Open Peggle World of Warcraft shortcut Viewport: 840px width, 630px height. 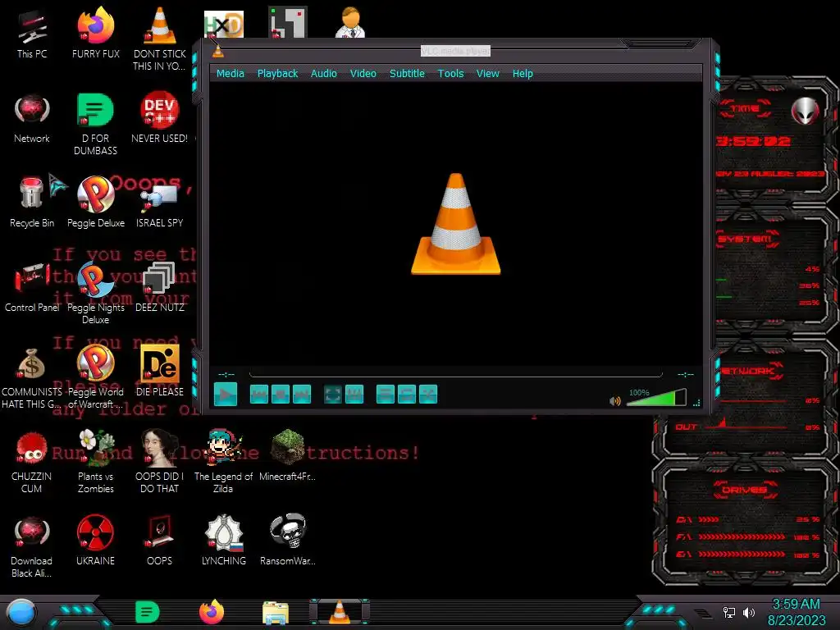[x=96, y=377]
